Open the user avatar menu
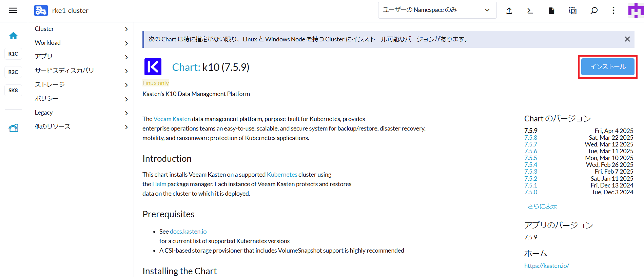This screenshot has height=277, width=644. pos(636,11)
